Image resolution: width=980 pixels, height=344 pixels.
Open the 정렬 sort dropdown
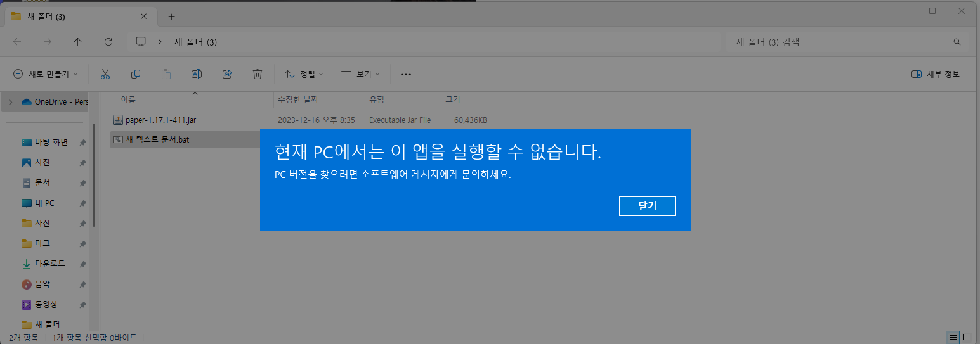pyautogui.click(x=304, y=74)
